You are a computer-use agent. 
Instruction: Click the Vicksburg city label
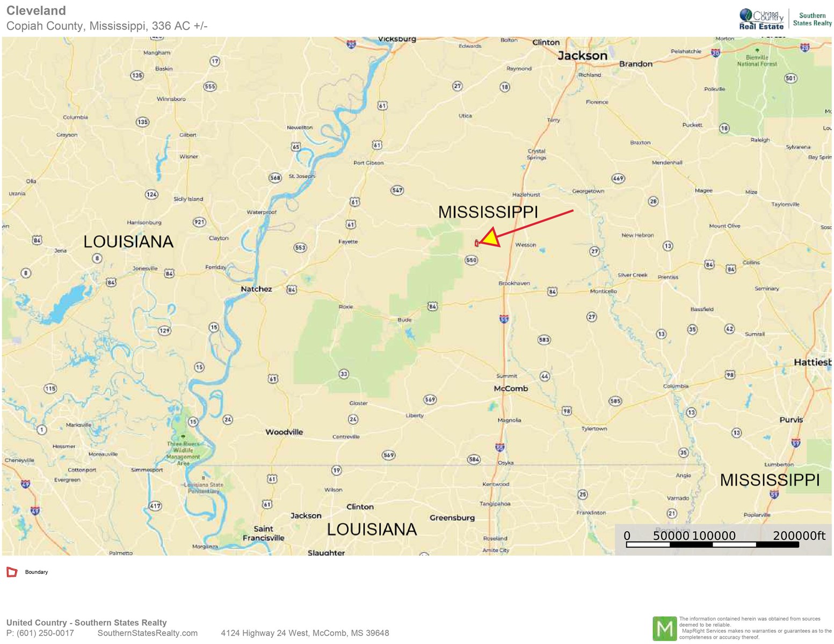pos(397,39)
